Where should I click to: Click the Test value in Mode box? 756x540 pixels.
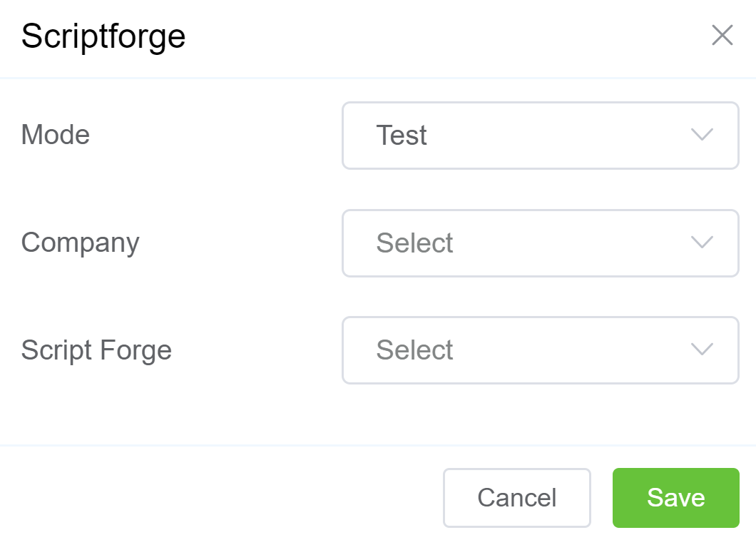point(402,136)
